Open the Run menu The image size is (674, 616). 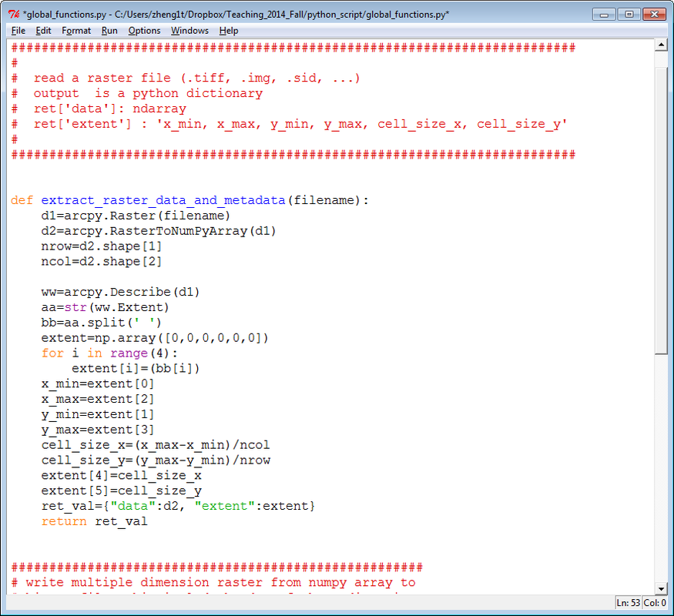[109, 31]
